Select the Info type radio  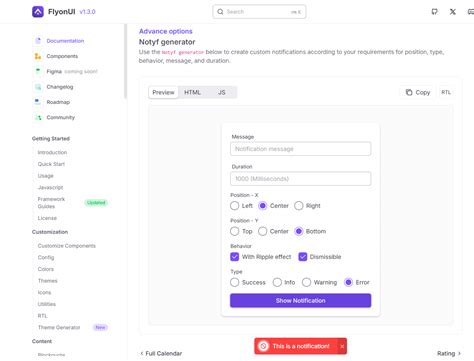[277, 282]
